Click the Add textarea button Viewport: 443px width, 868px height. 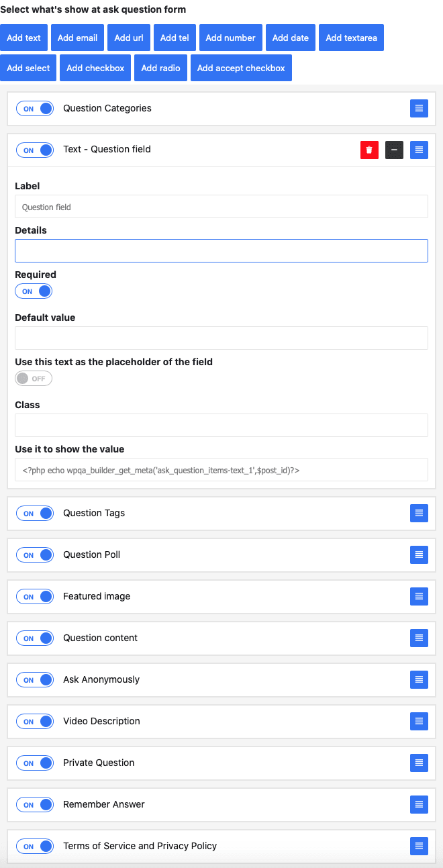tap(351, 38)
